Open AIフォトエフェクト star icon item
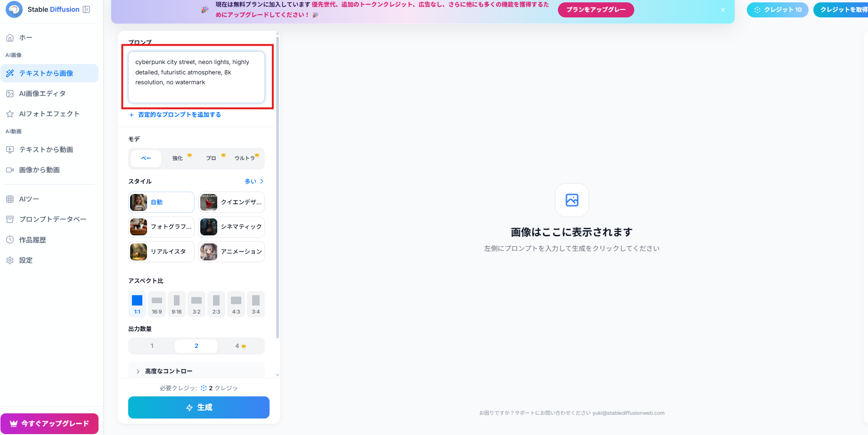 click(x=10, y=114)
